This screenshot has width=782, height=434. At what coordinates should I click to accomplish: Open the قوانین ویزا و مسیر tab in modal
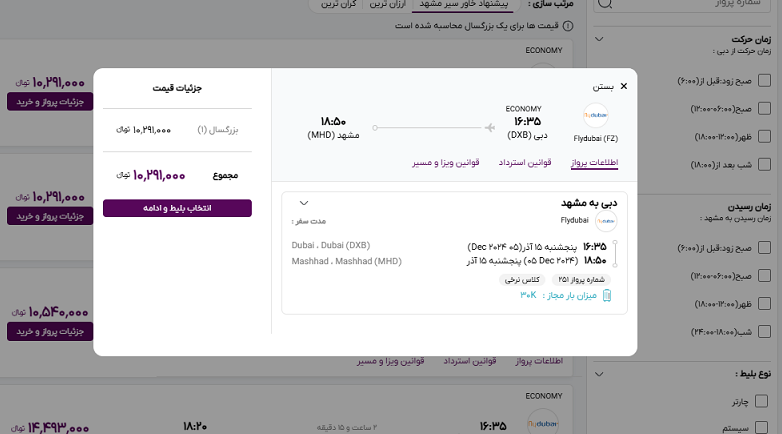coord(446,163)
